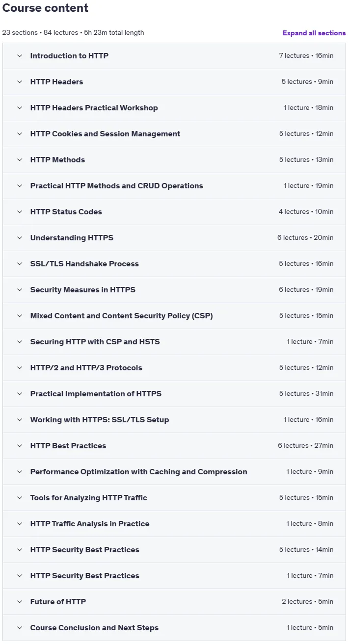
Task: Expand Working with HTTPS: SSL/TLS Setup chevron
Action: (x=20, y=420)
